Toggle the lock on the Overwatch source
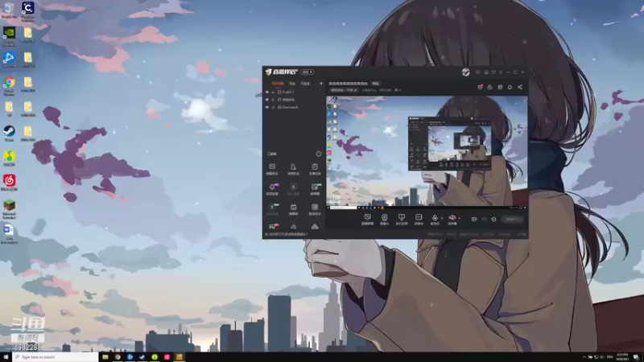The width and height of the screenshot is (644, 362). [273, 107]
